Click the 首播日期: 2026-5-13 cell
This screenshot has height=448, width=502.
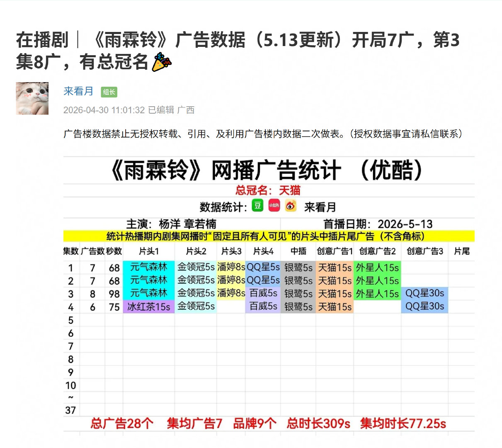[x=378, y=224]
